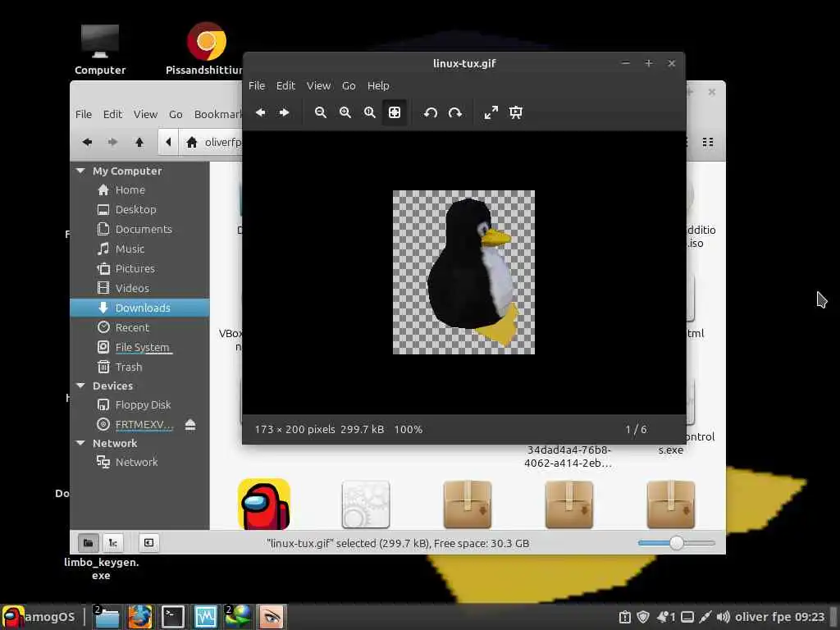Screen dimensions: 840x630
Task: Open file manager File menu
Action: point(84,114)
